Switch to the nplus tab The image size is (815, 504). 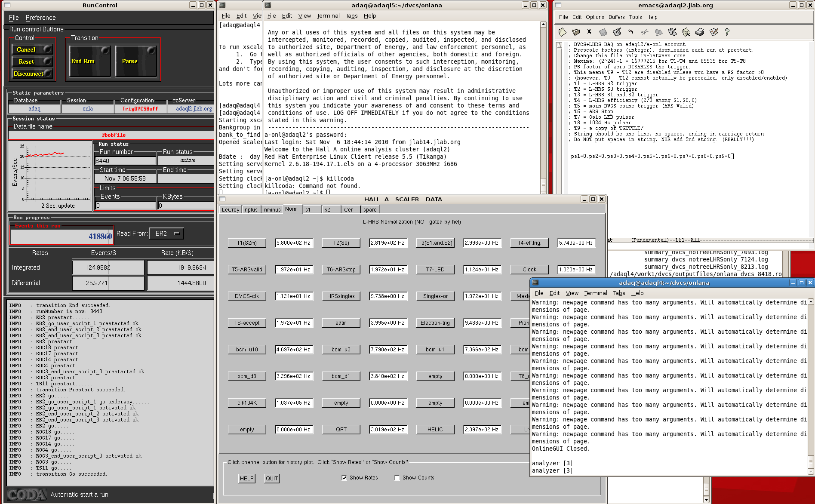pyautogui.click(x=251, y=210)
